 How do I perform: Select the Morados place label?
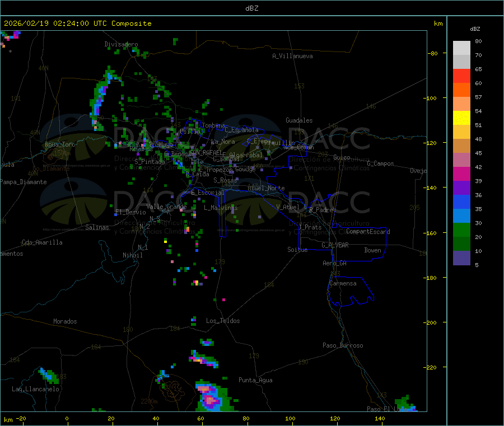pyautogui.click(x=65, y=321)
